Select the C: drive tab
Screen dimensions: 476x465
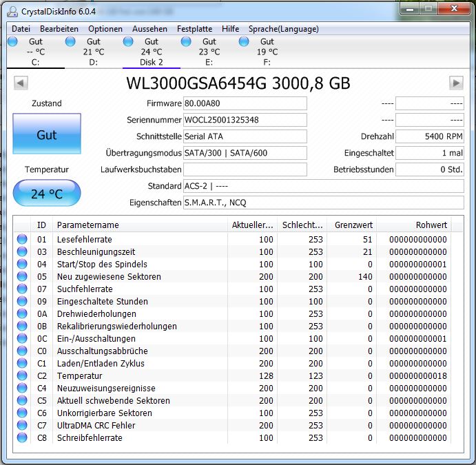pos(36,52)
